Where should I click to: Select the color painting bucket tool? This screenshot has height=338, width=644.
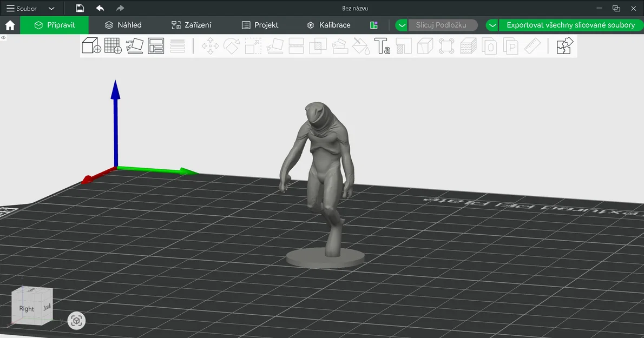(x=361, y=46)
